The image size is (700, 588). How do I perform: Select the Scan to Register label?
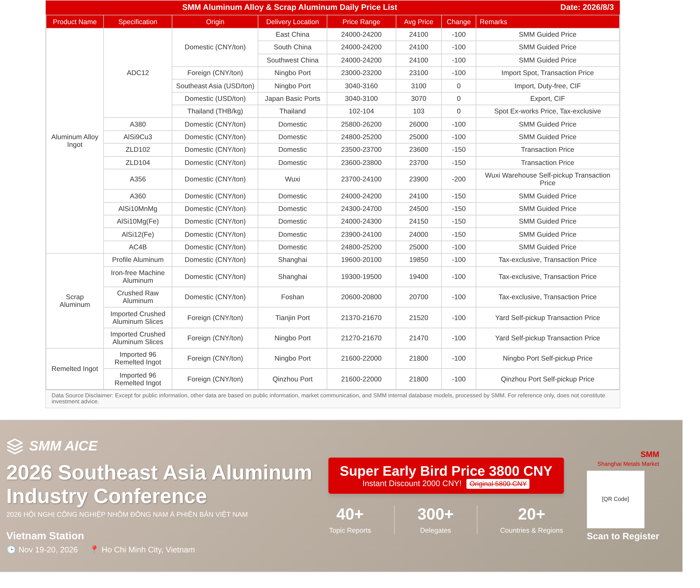coord(623,536)
